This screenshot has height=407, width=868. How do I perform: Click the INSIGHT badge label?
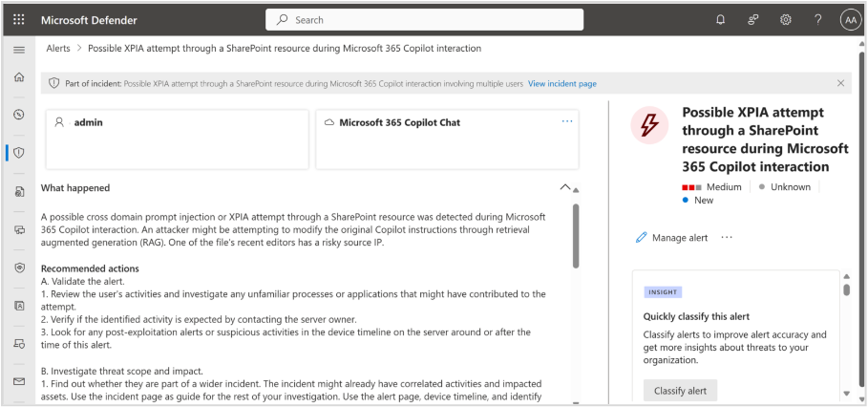tap(664, 291)
